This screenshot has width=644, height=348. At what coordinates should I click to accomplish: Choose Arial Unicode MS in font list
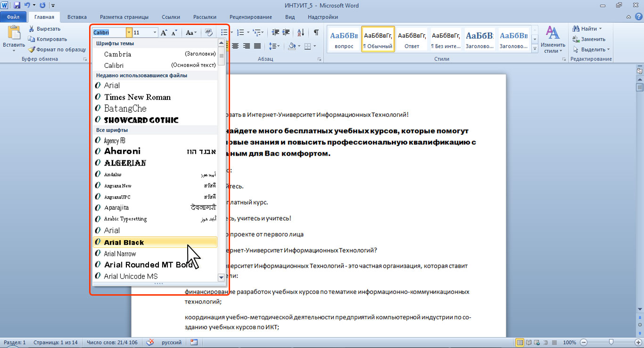155,276
